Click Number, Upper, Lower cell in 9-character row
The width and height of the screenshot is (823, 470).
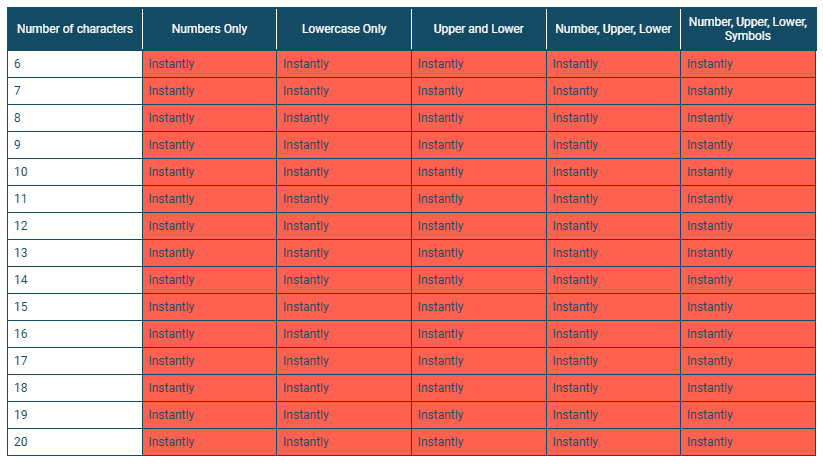click(613, 145)
